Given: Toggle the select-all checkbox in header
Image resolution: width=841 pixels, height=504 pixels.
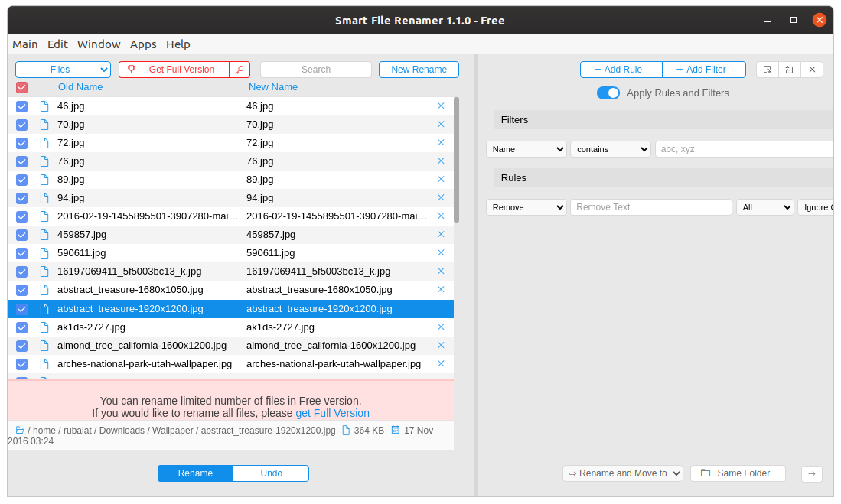Looking at the screenshot, I should (22, 88).
